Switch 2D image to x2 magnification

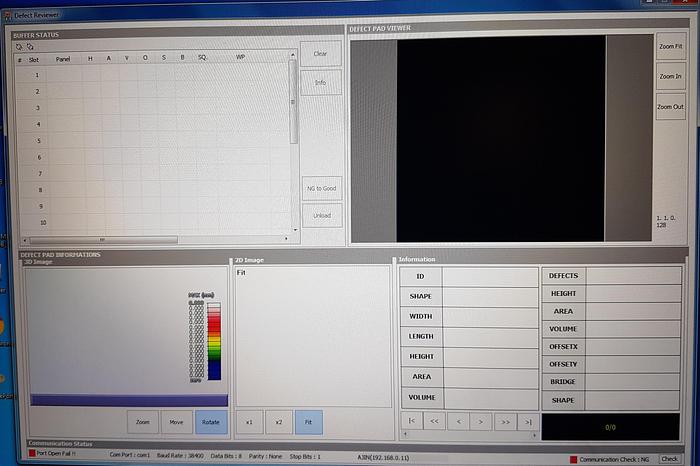[279, 422]
